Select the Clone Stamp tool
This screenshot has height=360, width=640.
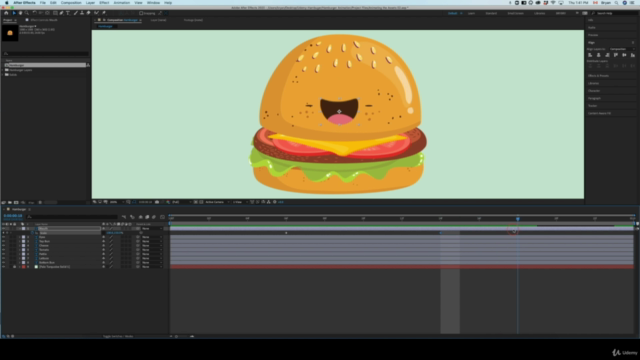82,13
